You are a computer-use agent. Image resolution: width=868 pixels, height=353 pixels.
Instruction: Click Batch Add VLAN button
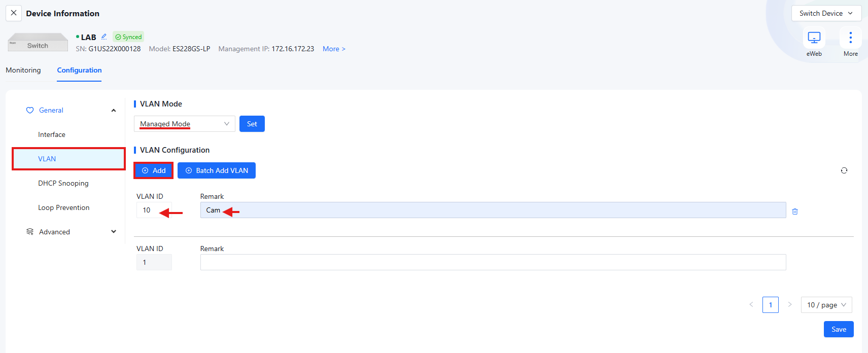(217, 170)
